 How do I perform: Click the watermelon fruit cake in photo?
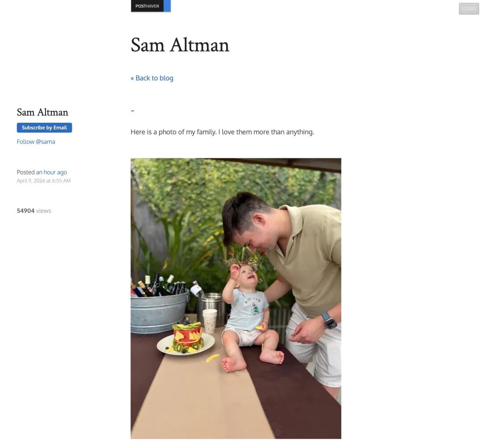tap(187, 336)
